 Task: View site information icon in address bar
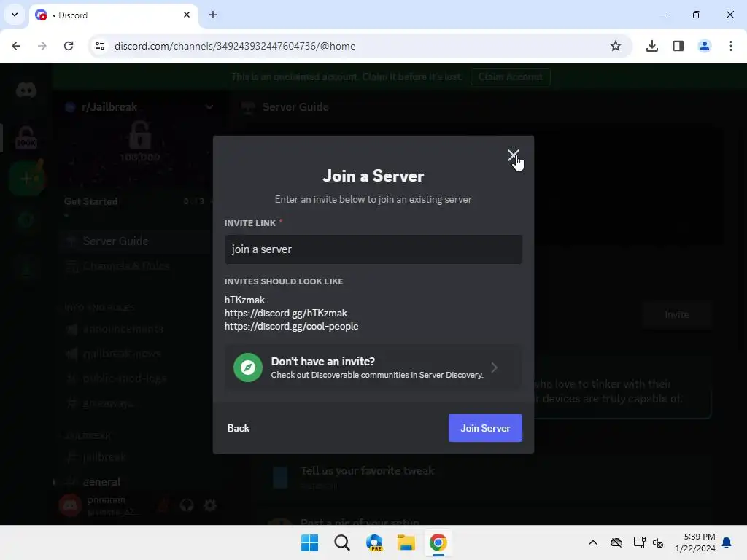click(100, 46)
